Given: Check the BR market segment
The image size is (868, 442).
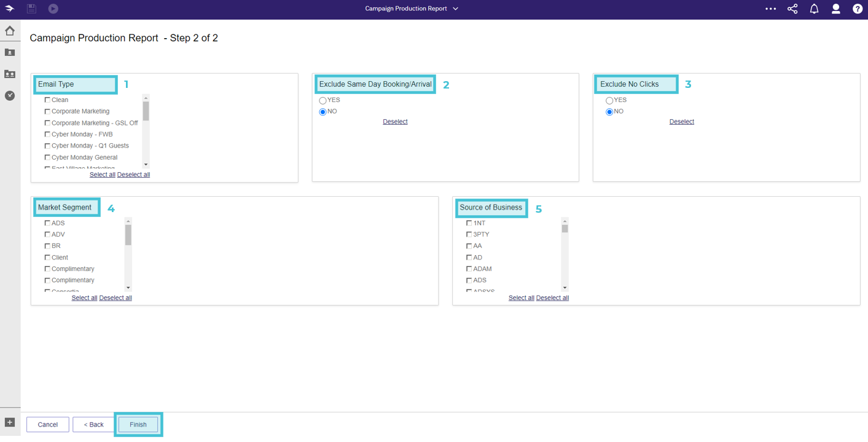Looking at the screenshot, I should 47,246.
